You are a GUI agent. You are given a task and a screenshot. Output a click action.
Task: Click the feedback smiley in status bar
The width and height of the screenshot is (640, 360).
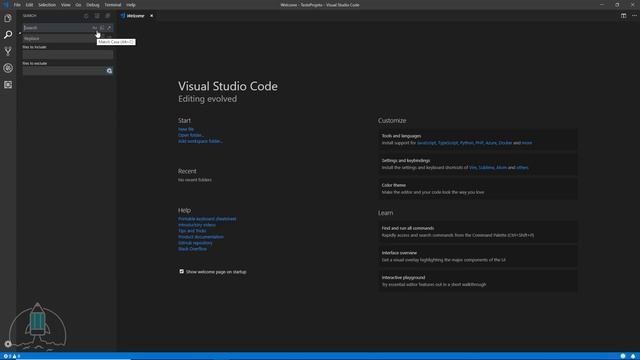[623, 356]
